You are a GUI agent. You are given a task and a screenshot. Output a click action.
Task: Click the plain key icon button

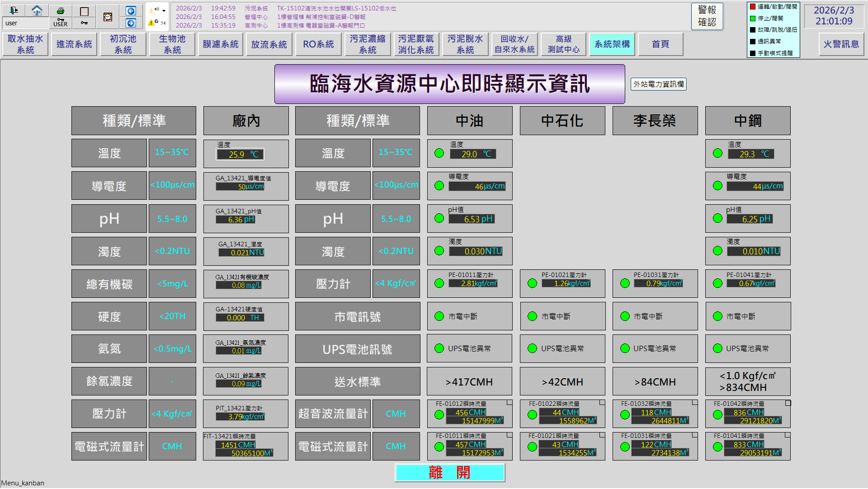(84, 23)
